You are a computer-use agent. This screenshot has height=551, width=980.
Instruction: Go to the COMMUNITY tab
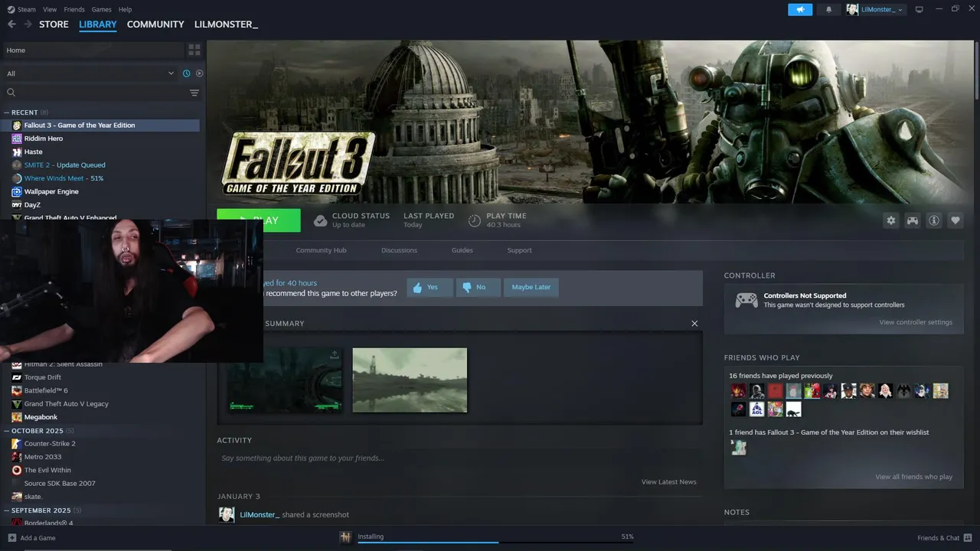coord(155,24)
